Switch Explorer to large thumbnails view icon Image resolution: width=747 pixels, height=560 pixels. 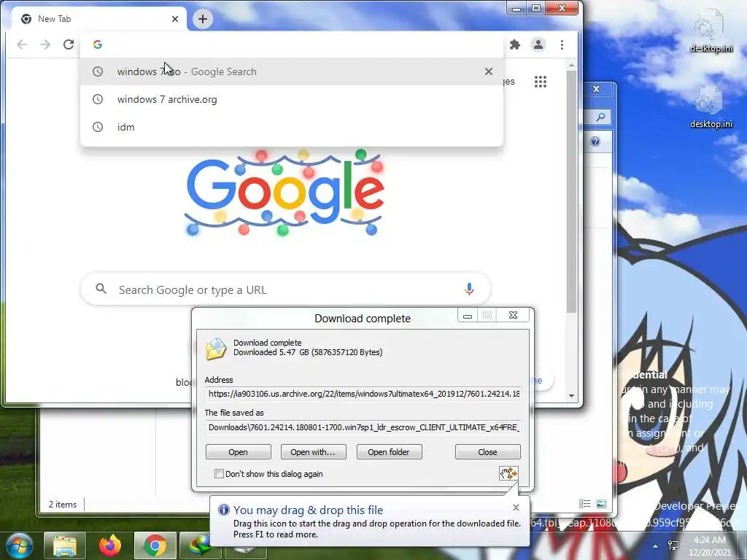coord(601,504)
